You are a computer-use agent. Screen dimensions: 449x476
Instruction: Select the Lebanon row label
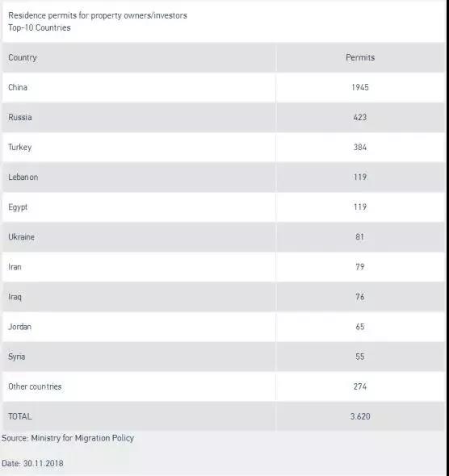tap(23, 177)
